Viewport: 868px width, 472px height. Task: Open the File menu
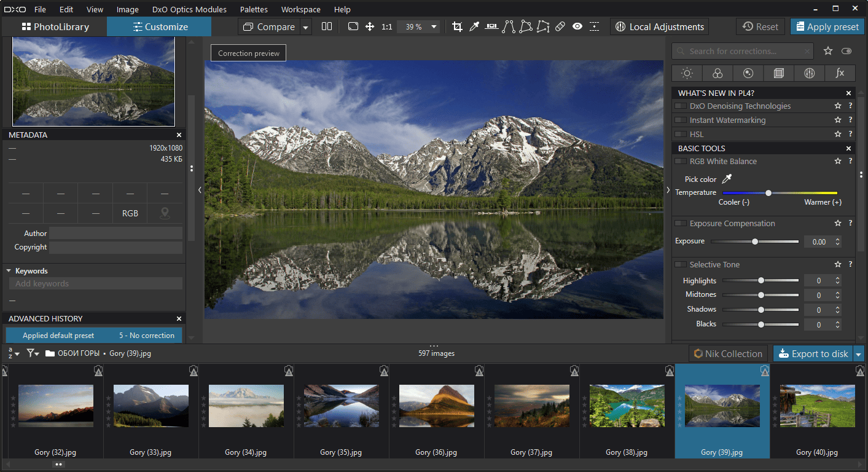pyautogui.click(x=41, y=9)
